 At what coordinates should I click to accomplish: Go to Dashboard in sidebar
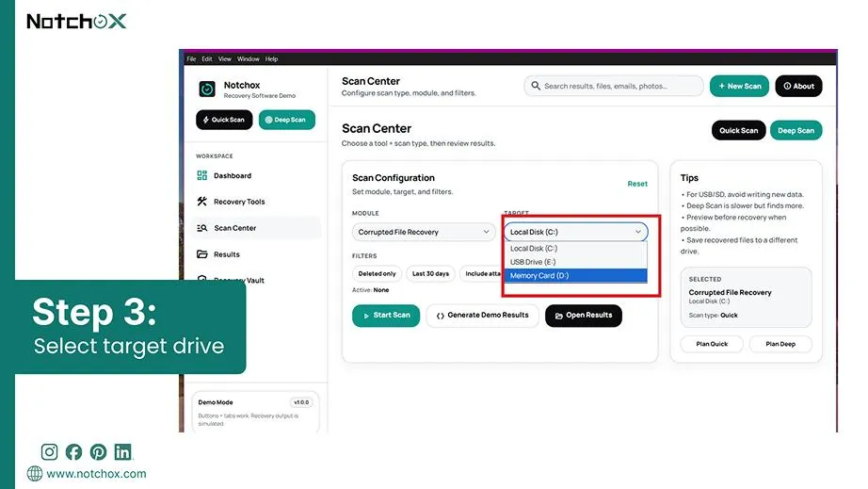tap(256, 175)
